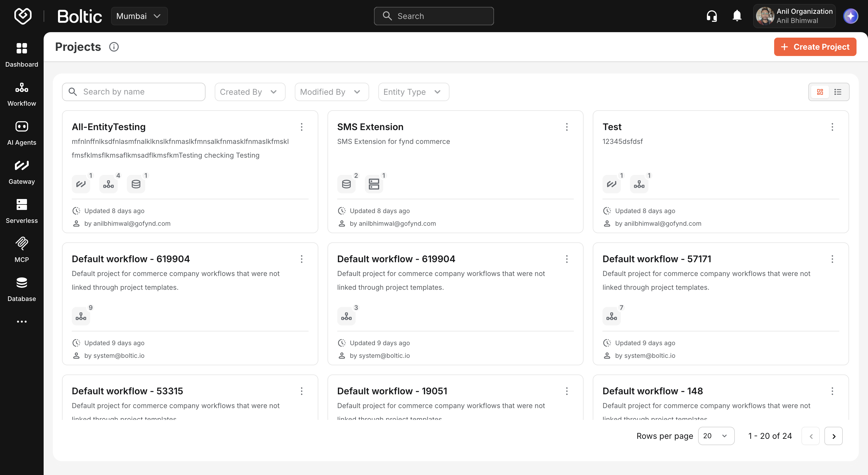
Task: Open All-EntityTesting card options menu
Action: click(x=302, y=127)
